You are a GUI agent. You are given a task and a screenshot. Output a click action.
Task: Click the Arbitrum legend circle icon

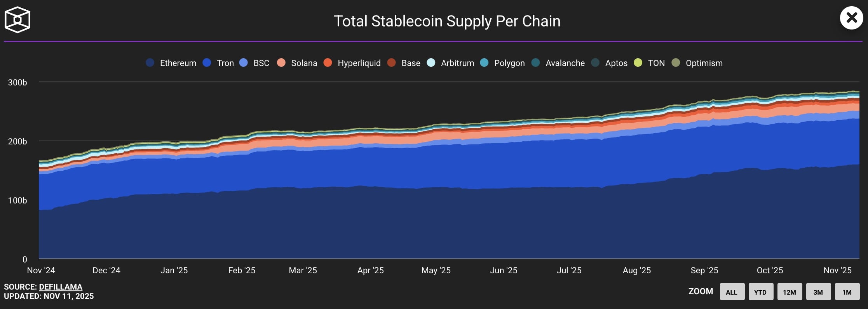(x=431, y=63)
